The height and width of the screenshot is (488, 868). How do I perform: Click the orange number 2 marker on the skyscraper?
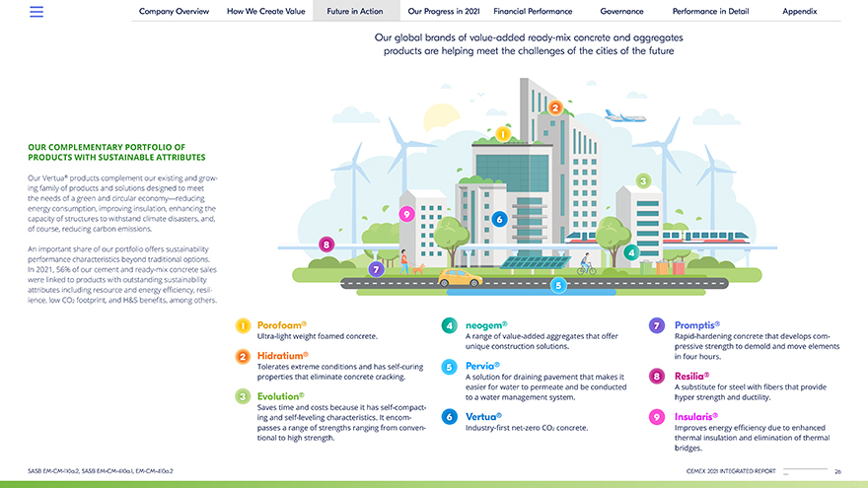(x=555, y=107)
